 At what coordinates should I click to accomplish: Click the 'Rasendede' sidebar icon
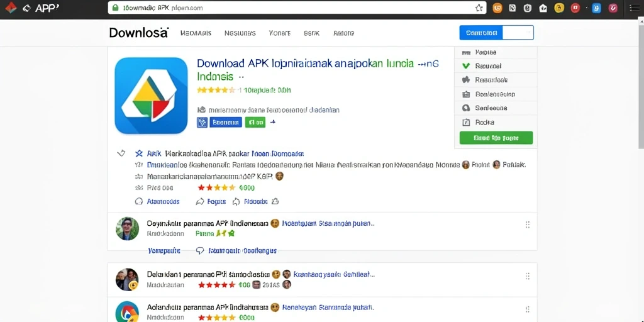click(x=466, y=80)
